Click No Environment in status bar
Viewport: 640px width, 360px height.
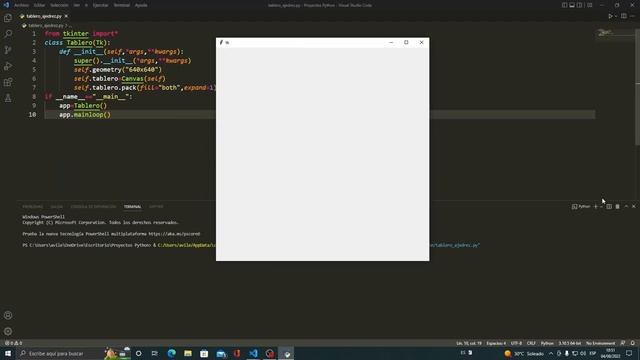[x=600, y=343]
